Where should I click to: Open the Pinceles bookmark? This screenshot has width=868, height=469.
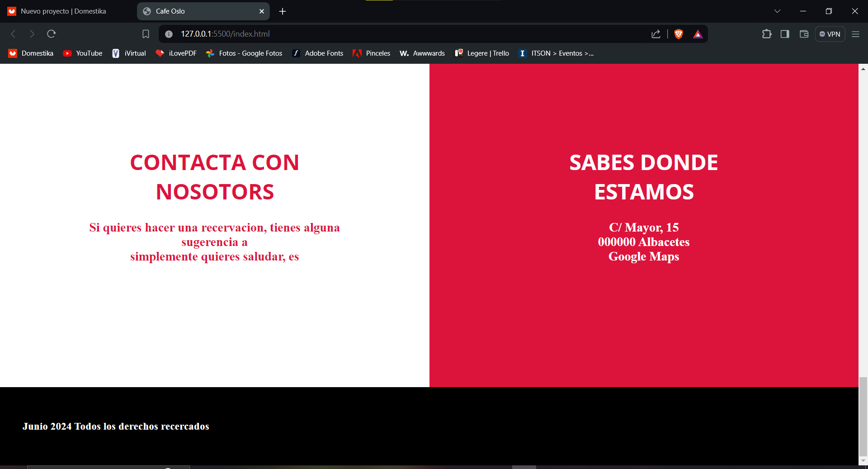371,53
